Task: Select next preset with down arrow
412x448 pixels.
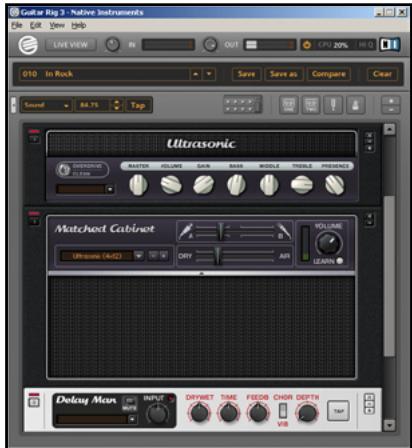Action: (x=209, y=74)
